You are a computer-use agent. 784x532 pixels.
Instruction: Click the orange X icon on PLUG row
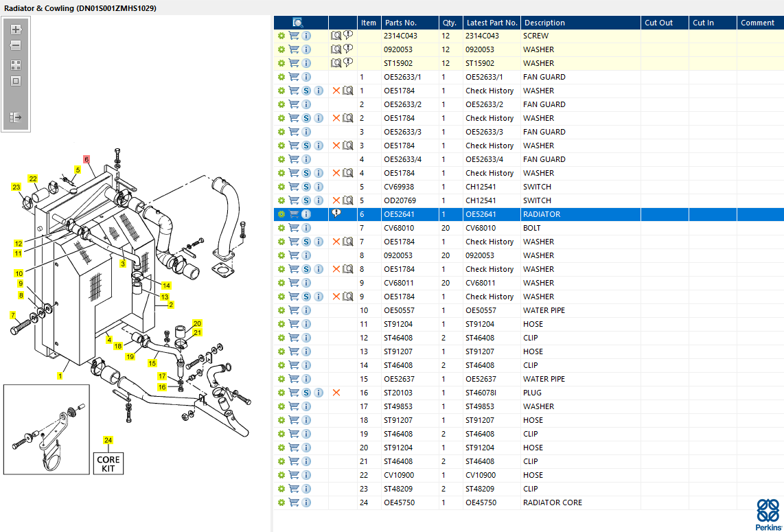point(336,393)
